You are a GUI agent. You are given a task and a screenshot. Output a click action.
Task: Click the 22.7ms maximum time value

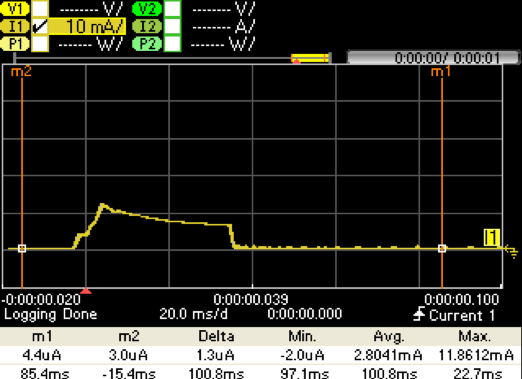(477, 373)
